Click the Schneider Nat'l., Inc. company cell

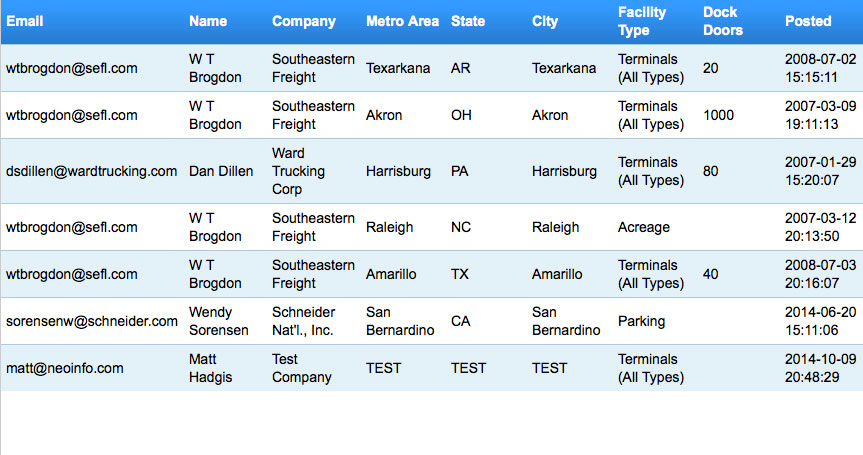click(x=304, y=321)
